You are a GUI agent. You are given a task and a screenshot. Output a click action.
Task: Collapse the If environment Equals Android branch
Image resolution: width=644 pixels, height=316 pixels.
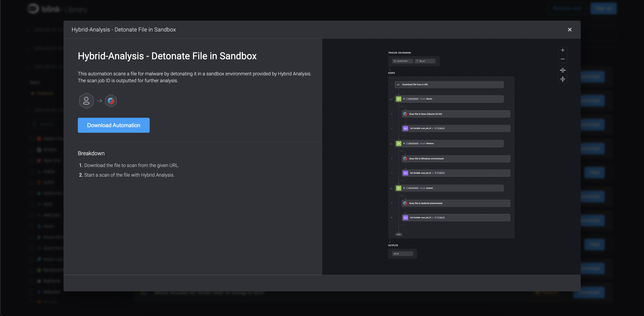pos(390,189)
